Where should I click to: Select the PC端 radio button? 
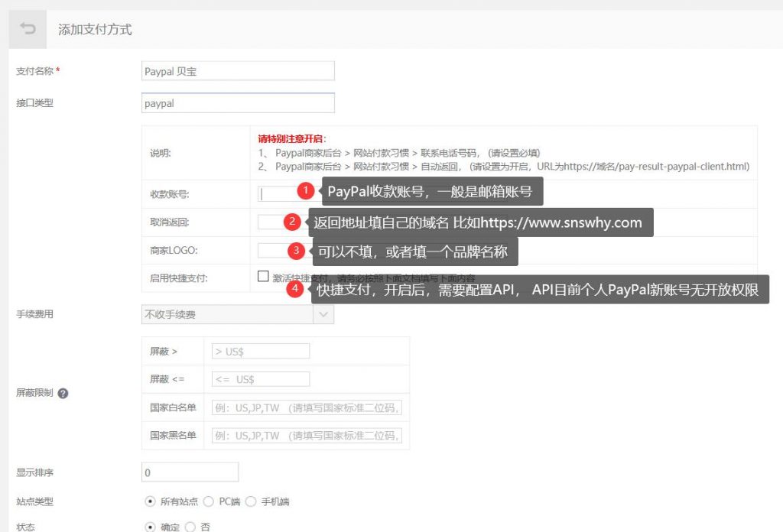point(209,501)
